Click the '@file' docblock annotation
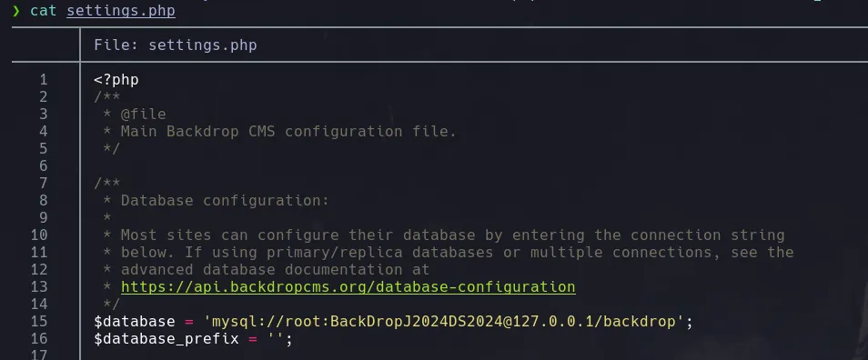The image size is (868, 360). pyautogui.click(x=144, y=114)
